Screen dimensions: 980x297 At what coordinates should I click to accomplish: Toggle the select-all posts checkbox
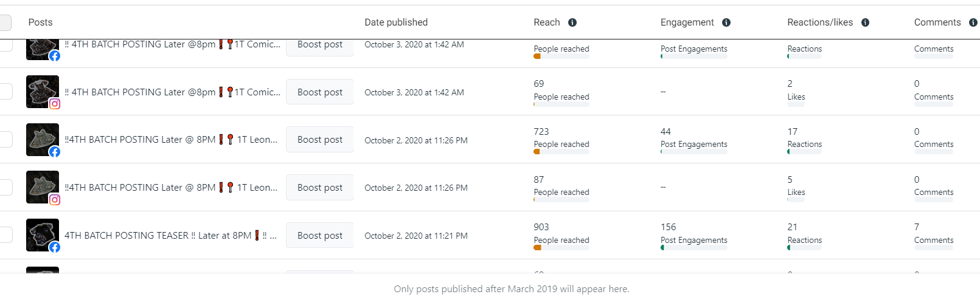(x=5, y=22)
